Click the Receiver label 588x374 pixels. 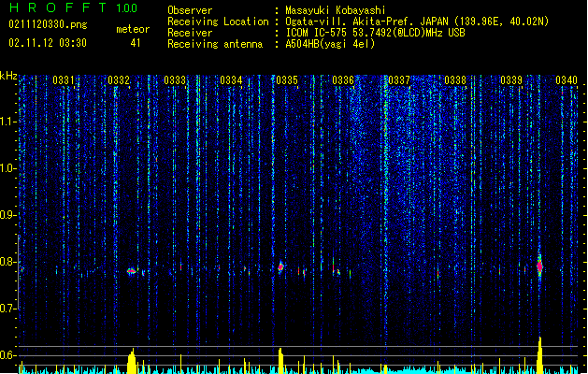point(190,33)
